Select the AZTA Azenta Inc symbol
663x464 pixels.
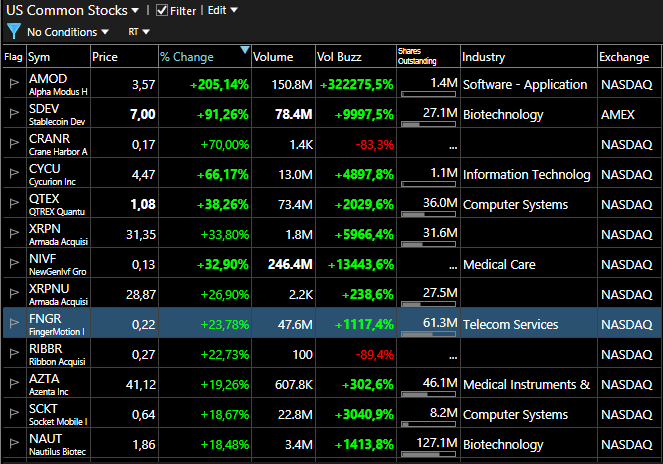58,384
